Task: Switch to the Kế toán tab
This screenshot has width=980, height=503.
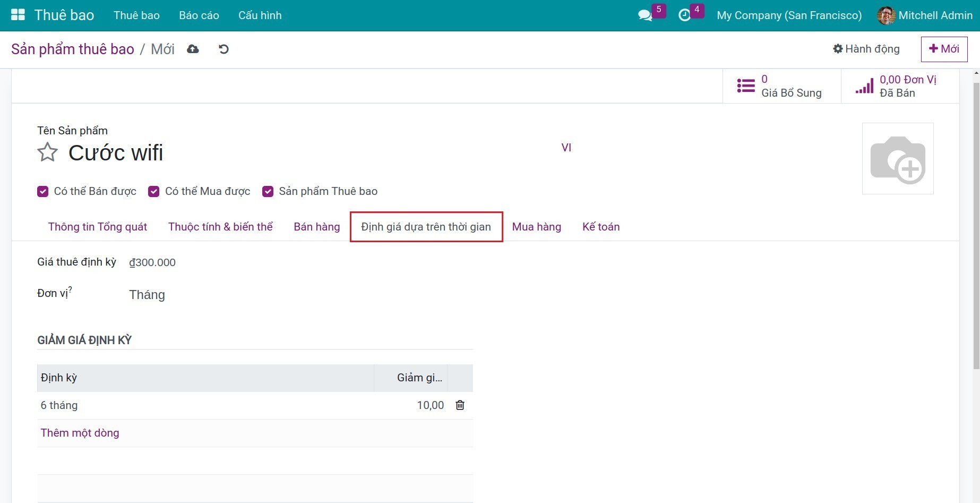Action: [600, 227]
